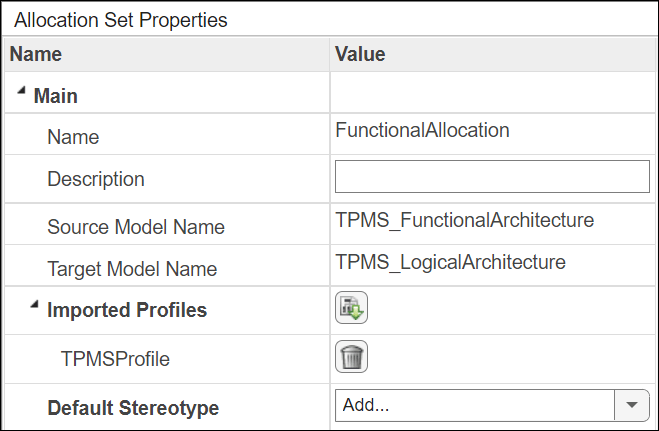Open the Default Stereotype dropdown arrow
The width and height of the screenshot is (659, 431).
[631, 405]
